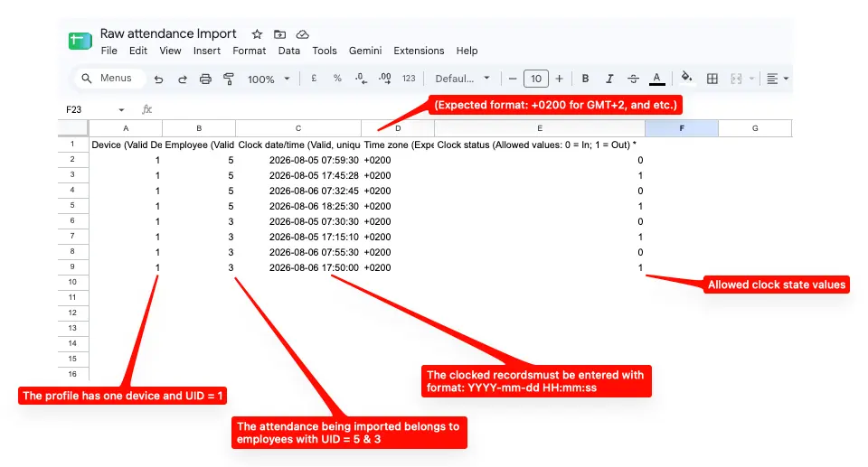The height and width of the screenshot is (467, 868).
Task: Click the Redo arrow
Action: [182, 79]
